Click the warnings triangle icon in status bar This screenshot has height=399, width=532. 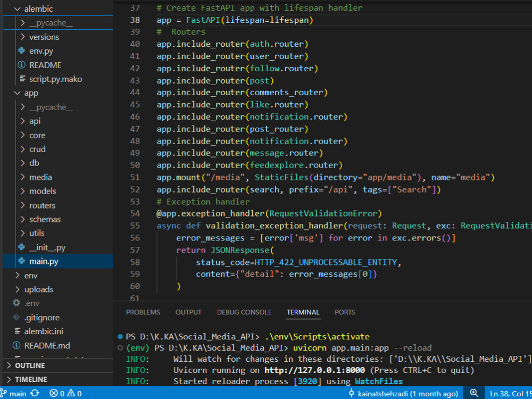tap(71, 393)
